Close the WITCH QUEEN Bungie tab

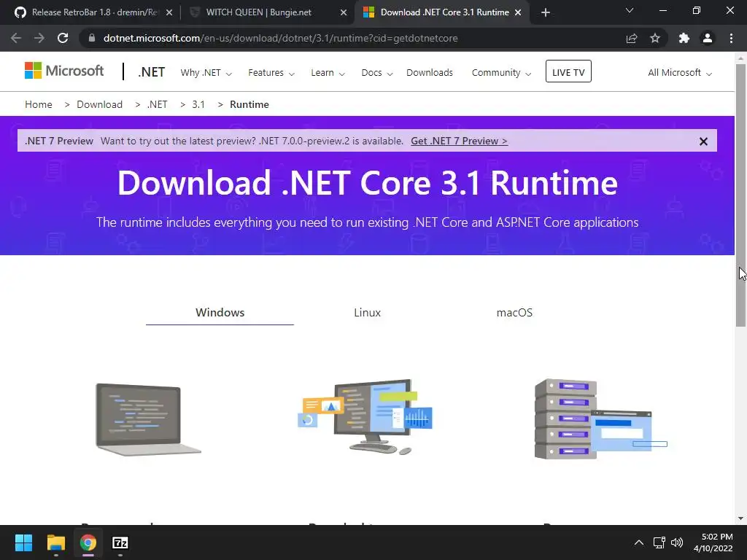[344, 12]
